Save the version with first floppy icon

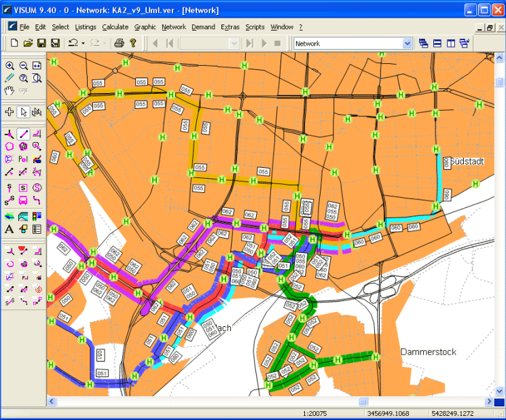point(41,43)
